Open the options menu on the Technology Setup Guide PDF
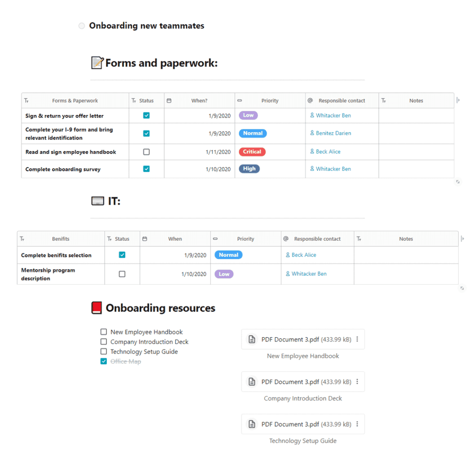476x462 pixels. coord(357,424)
